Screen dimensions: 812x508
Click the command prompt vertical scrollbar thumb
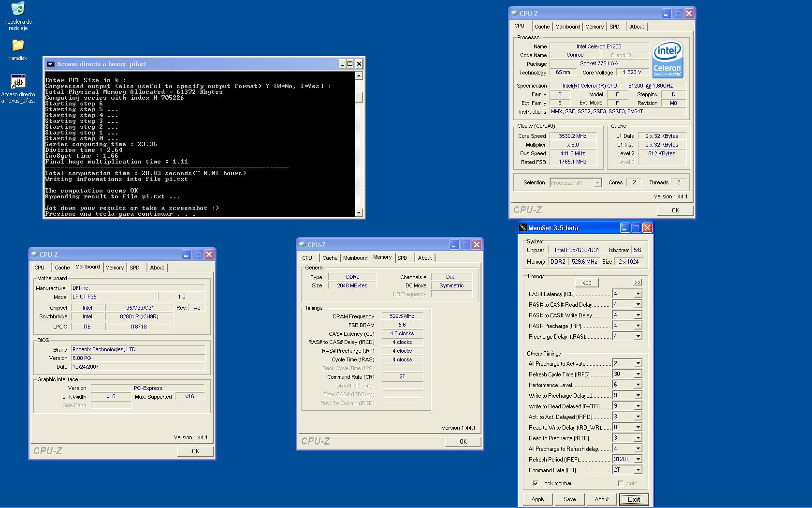coord(359,97)
